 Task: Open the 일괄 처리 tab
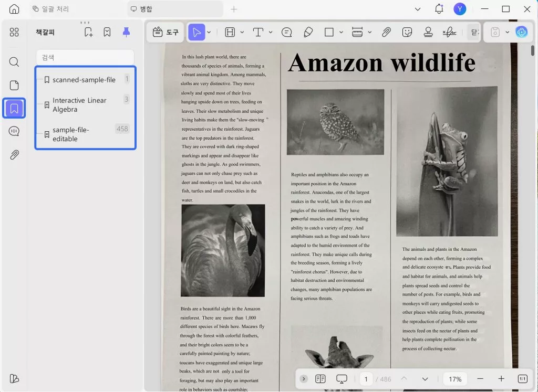click(x=51, y=9)
